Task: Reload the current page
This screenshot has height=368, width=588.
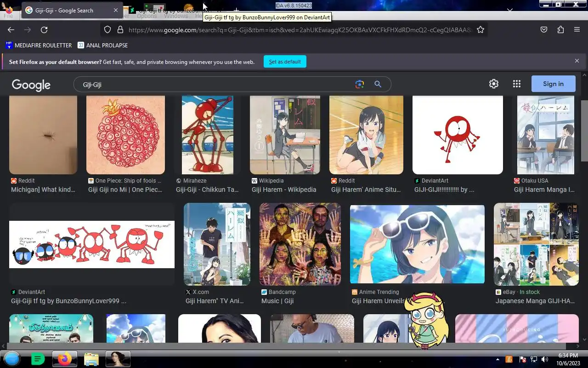Action: [44, 29]
